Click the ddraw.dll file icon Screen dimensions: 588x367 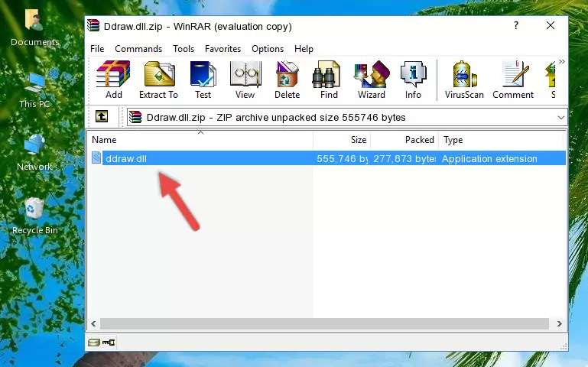pyautogui.click(x=96, y=158)
